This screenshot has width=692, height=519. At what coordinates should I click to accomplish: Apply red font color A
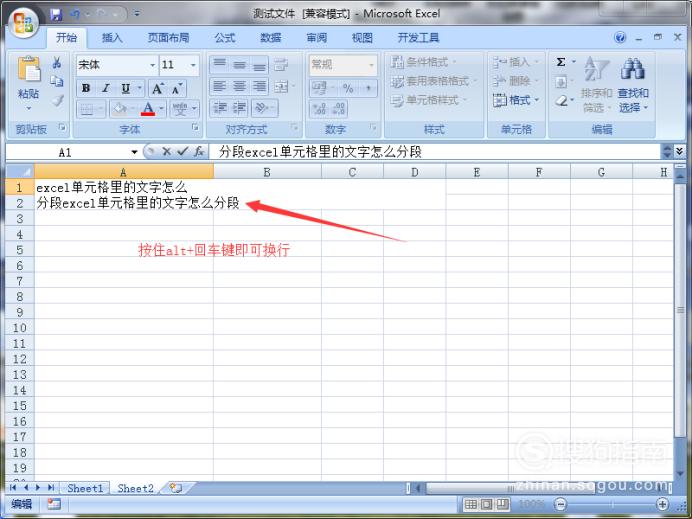(148, 108)
